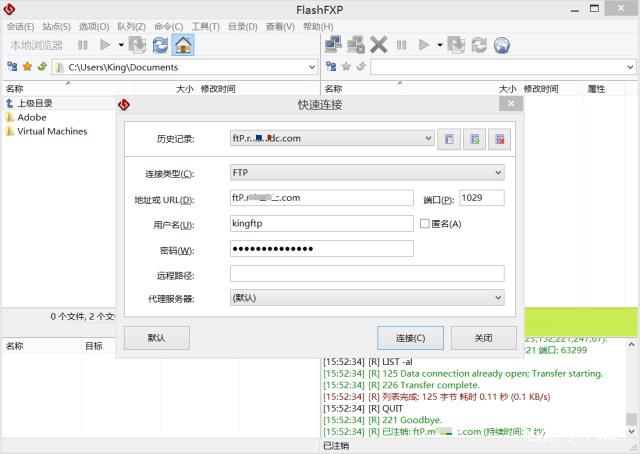The width and height of the screenshot is (640, 454).
Task: Click the log scrollbar down arrow
Action: pyautogui.click(x=631, y=431)
